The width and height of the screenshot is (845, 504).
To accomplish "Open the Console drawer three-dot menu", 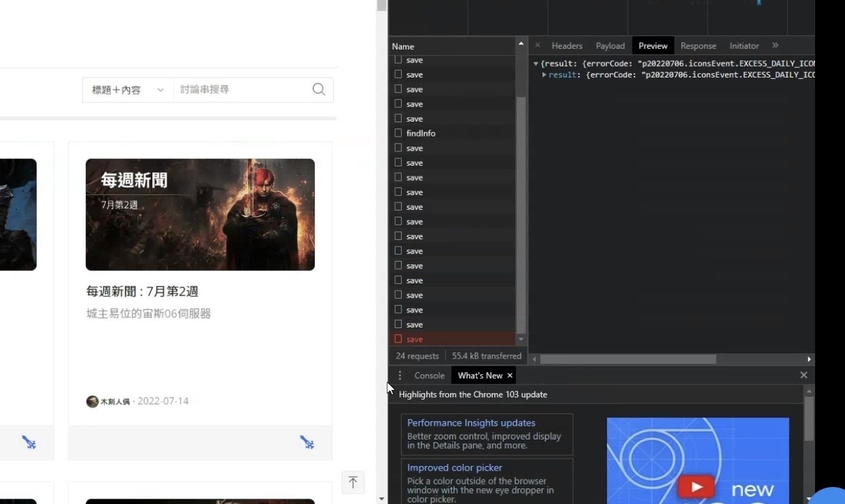I will (x=400, y=375).
